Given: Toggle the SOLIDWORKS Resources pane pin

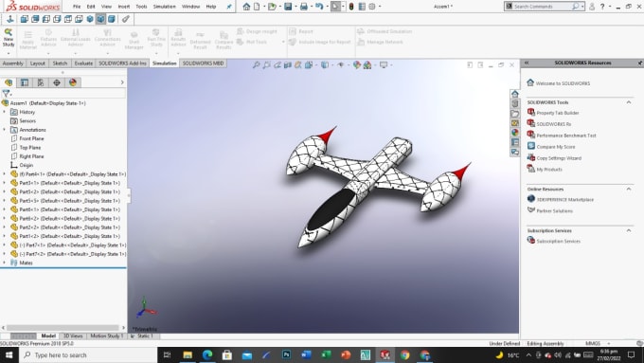Looking at the screenshot, I should (640, 63).
